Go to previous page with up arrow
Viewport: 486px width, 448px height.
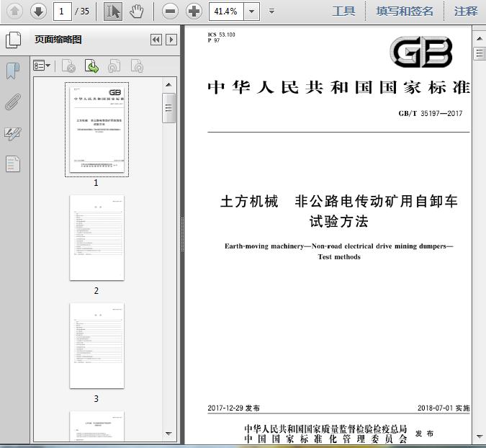[14, 12]
